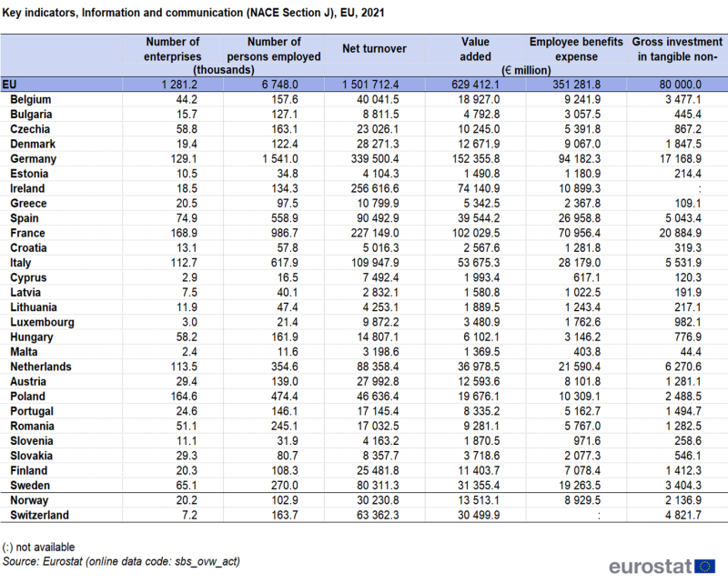
Task: Click the 'Denmark' row label
Action: 33,144
